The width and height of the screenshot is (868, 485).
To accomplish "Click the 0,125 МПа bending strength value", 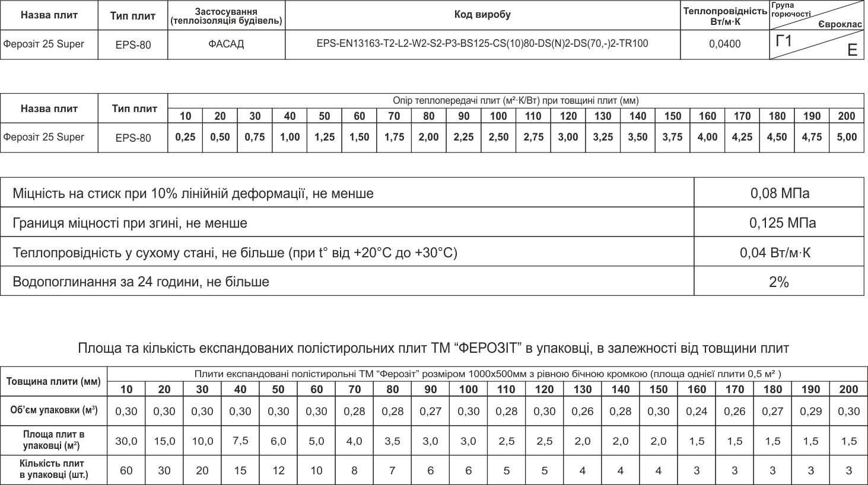I will coord(783,224).
